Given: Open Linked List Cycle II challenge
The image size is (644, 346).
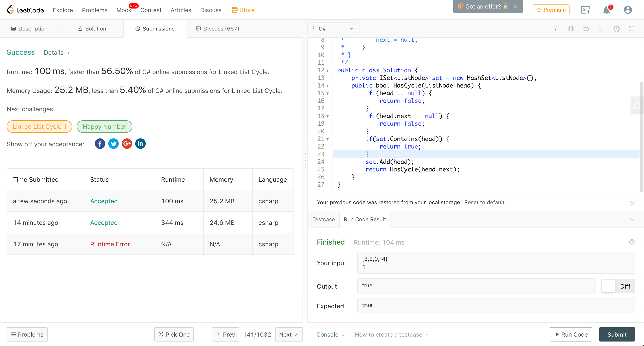Looking at the screenshot, I should [x=39, y=127].
